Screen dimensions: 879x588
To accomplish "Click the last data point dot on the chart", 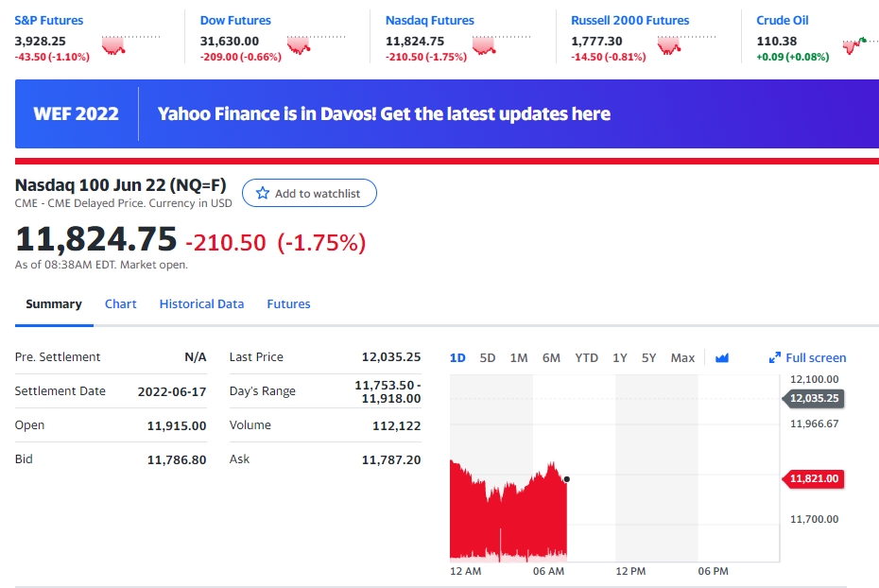I will pyautogui.click(x=567, y=479).
